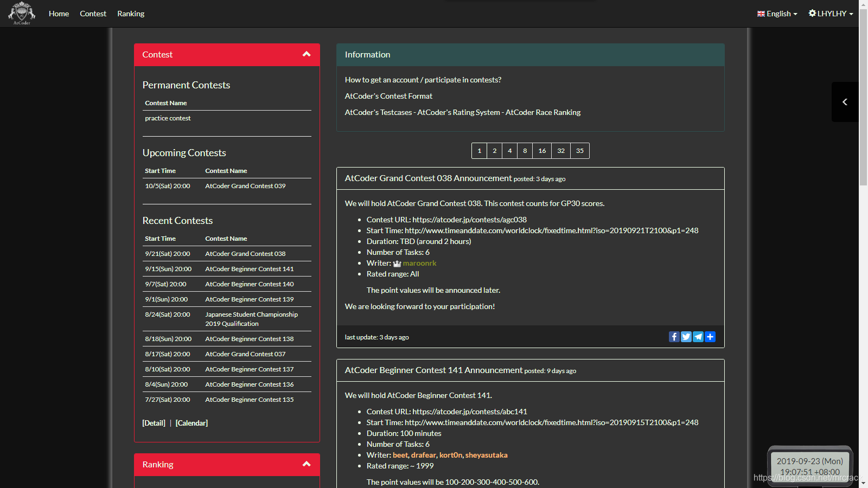Screen dimensions: 868x488
Task: Open the practice contest link
Action: (x=168, y=118)
